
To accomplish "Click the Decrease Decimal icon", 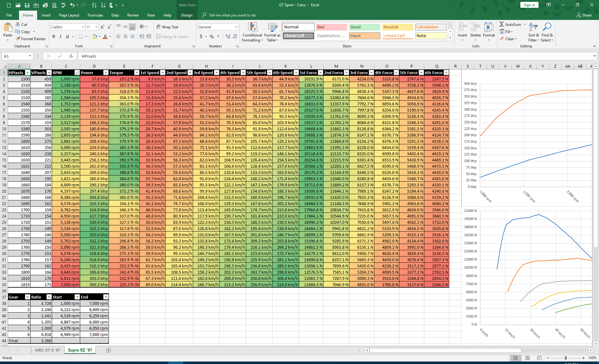I will (235, 36).
